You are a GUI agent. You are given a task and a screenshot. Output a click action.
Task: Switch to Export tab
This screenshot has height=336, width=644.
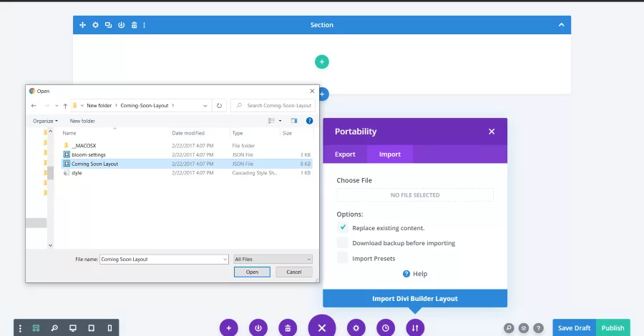345,154
